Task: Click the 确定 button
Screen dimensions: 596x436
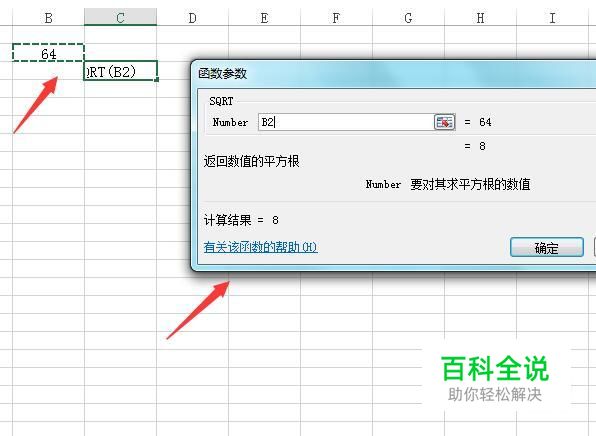Action: (x=547, y=247)
